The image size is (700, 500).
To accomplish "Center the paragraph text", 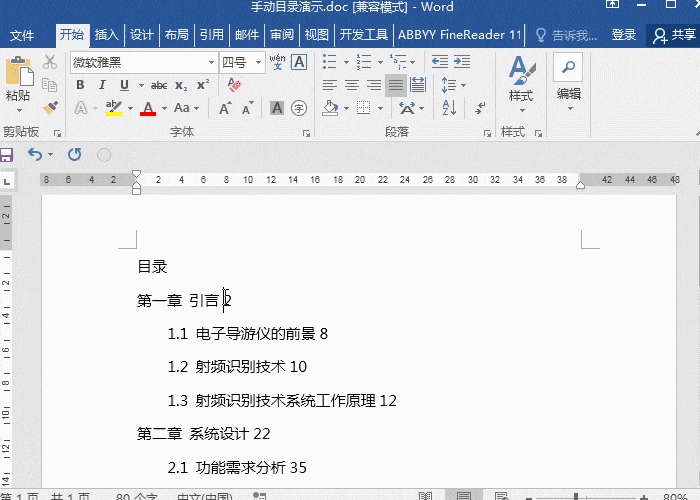I will pyautogui.click(x=352, y=85).
